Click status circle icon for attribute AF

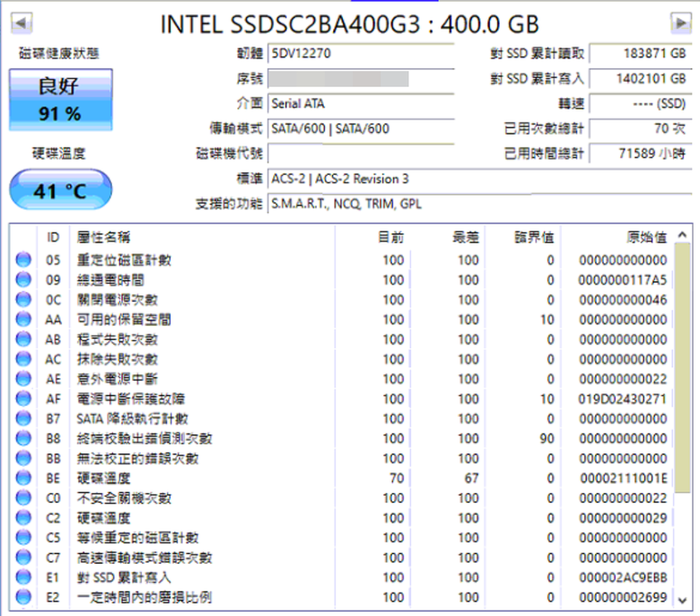tap(22, 399)
